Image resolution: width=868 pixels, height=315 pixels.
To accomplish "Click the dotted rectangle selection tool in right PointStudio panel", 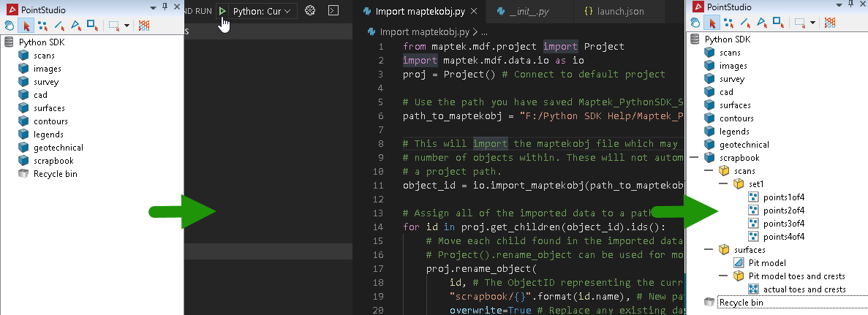I will (800, 22).
